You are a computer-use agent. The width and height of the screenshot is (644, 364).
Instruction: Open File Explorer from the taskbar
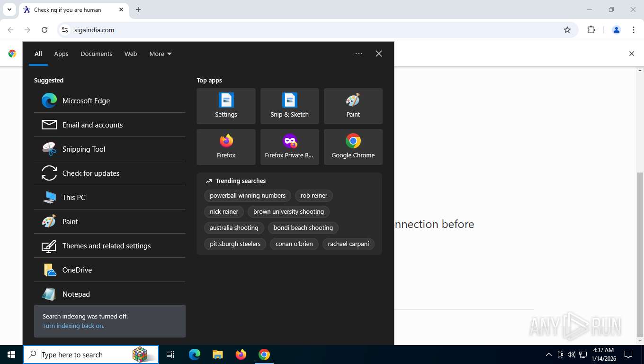tap(217, 355)
